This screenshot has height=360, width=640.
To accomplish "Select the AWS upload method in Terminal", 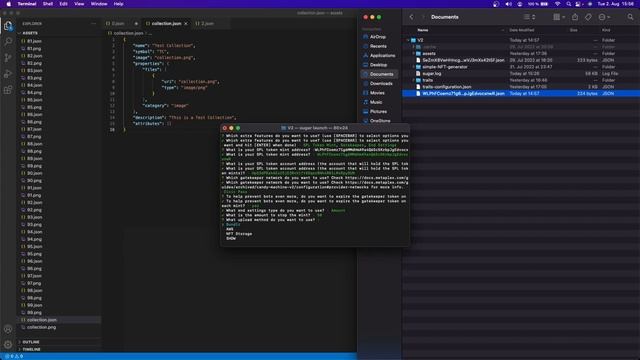I will pos(229,229).
